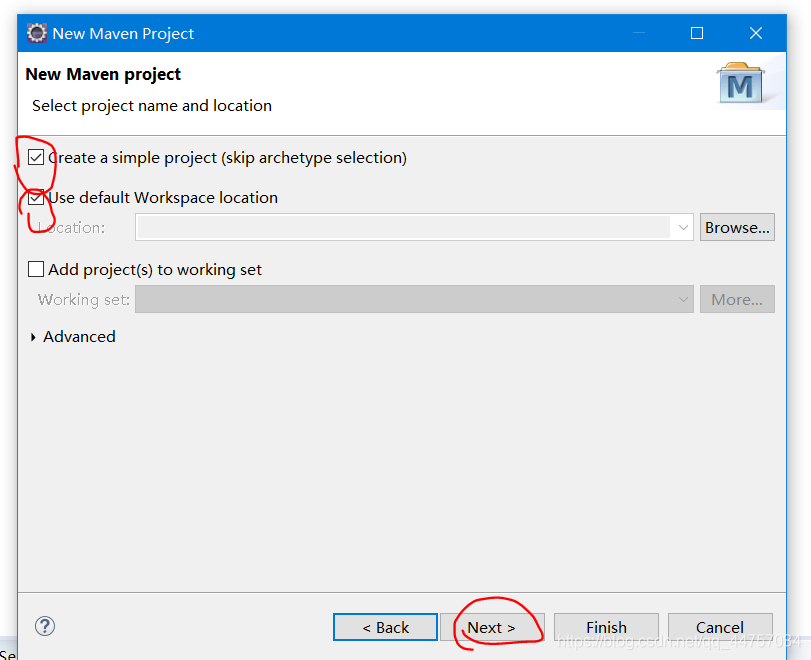Close the New Maven Project dialog
The height and width of the screenshot is (660, 811).
point(756,33)
